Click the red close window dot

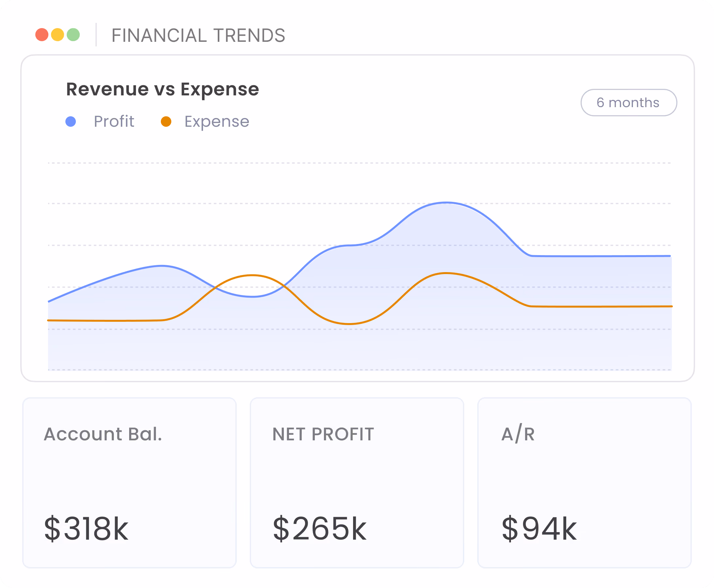42,35
